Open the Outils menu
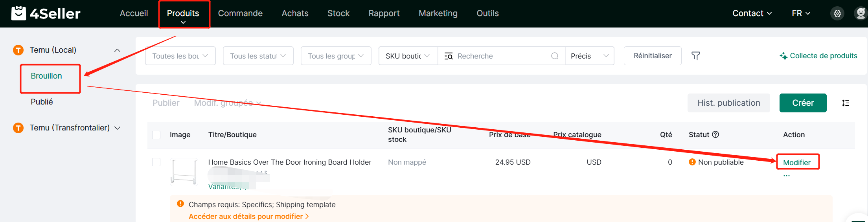Screen dimensions: 868x222 coord(487,13)
